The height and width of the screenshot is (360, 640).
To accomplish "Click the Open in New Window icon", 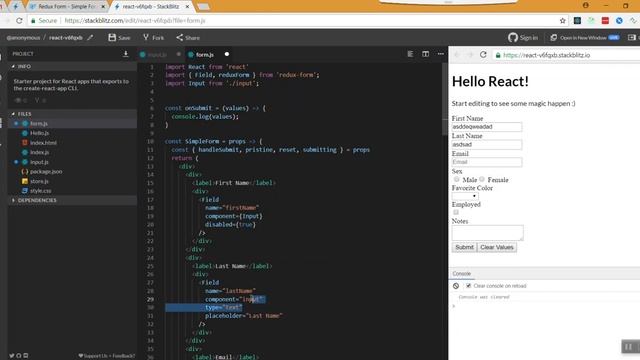I will (553, 38).
